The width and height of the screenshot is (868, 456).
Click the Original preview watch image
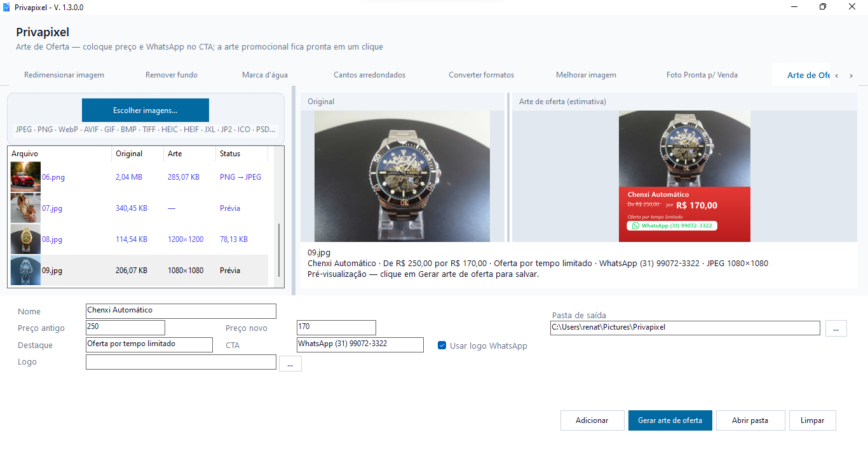(402, 176)
